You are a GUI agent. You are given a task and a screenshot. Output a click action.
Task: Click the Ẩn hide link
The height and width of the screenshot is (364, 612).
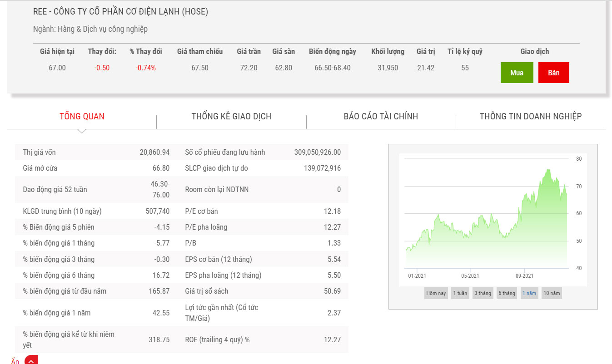[15, 361]
